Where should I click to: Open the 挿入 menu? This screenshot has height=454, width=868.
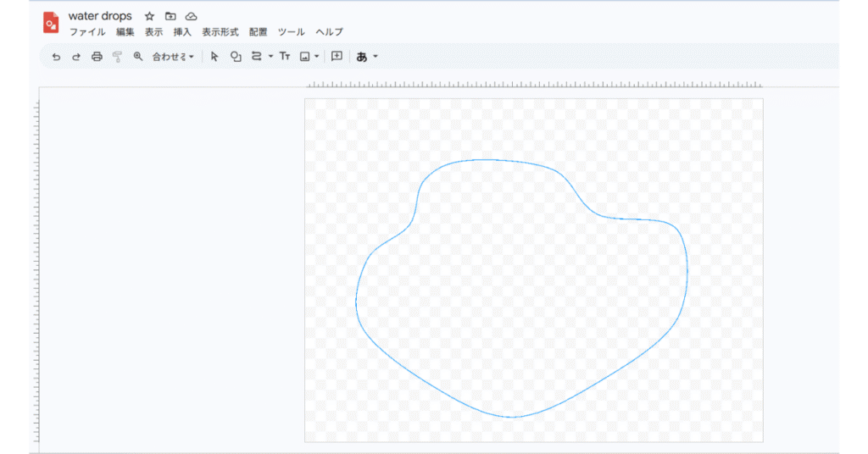coord(182,32)
